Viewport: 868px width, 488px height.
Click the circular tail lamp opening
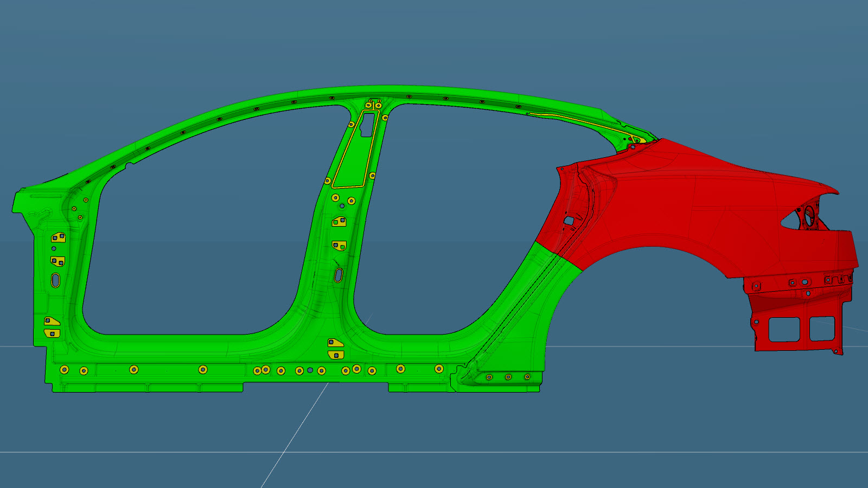click(x=808, y=216)
